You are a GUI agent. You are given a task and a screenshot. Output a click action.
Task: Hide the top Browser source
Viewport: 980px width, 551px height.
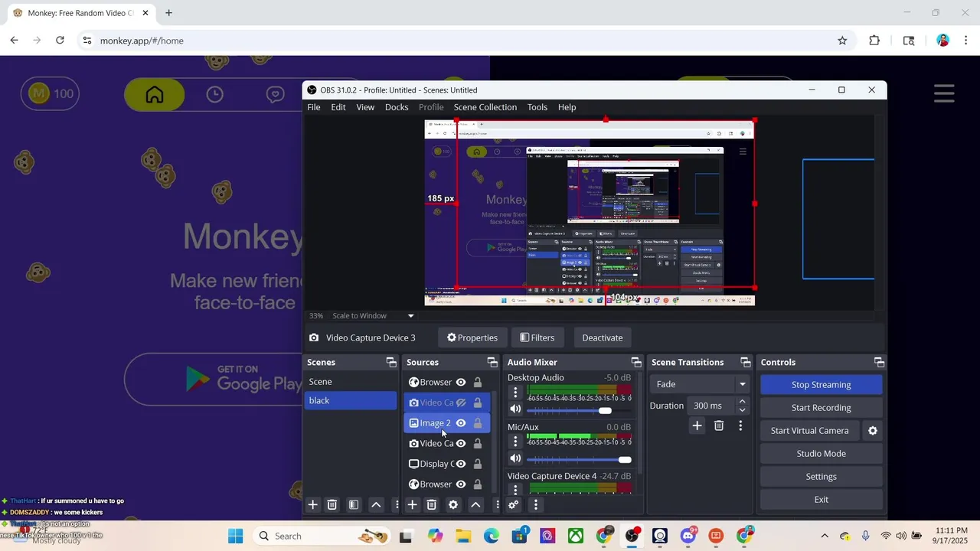(461, 382)
